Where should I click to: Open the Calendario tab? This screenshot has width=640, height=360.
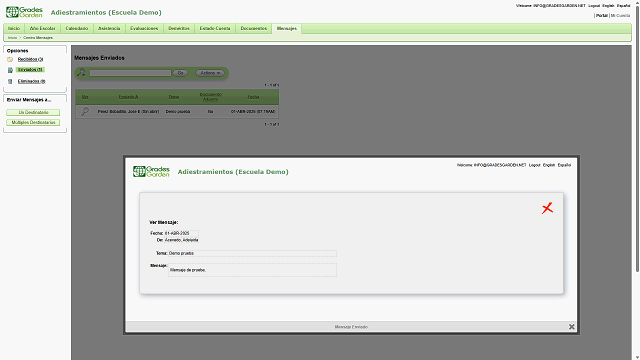coord(77,28)
